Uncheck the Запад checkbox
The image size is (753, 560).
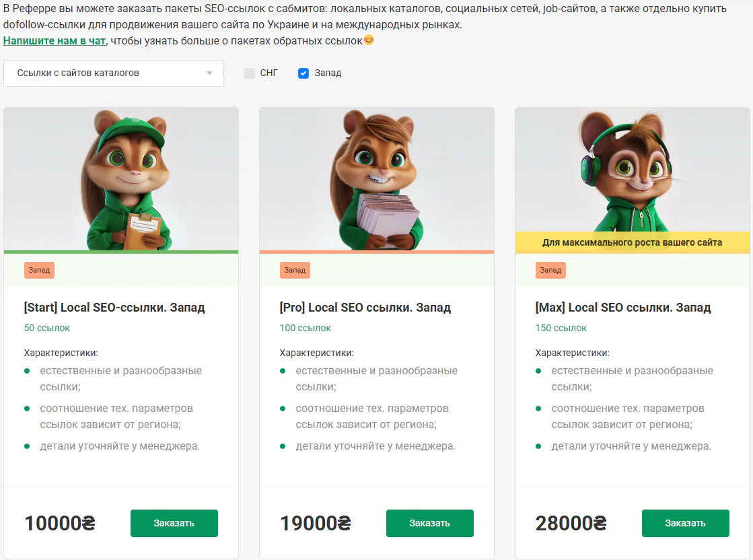pyautogui.click(x=303, y=73)
